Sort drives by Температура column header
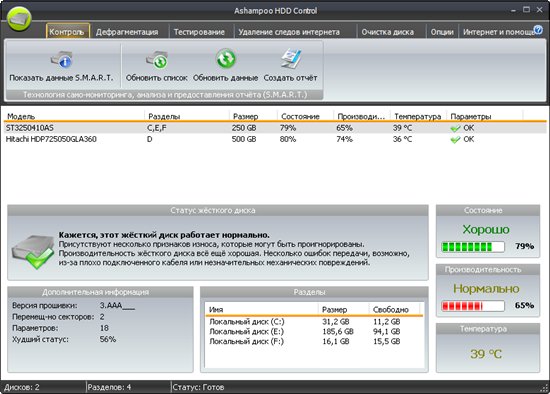550x394 pixels. coord(417,116)
